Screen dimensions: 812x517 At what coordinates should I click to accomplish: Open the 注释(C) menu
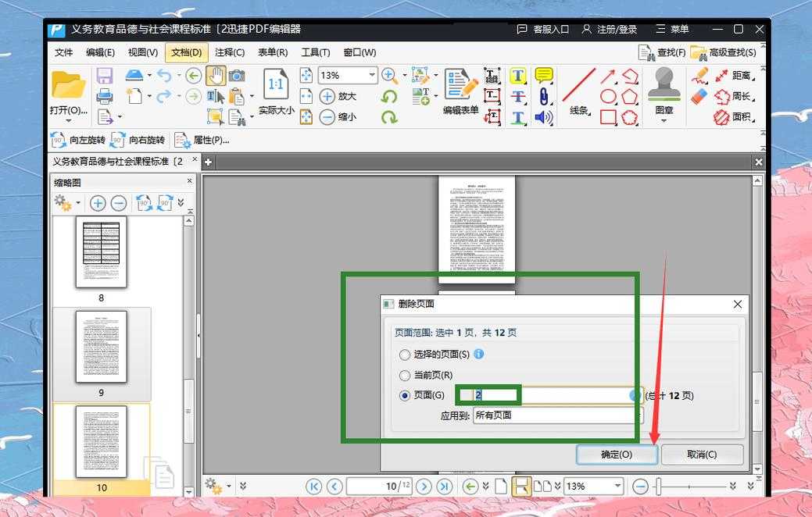230,52
